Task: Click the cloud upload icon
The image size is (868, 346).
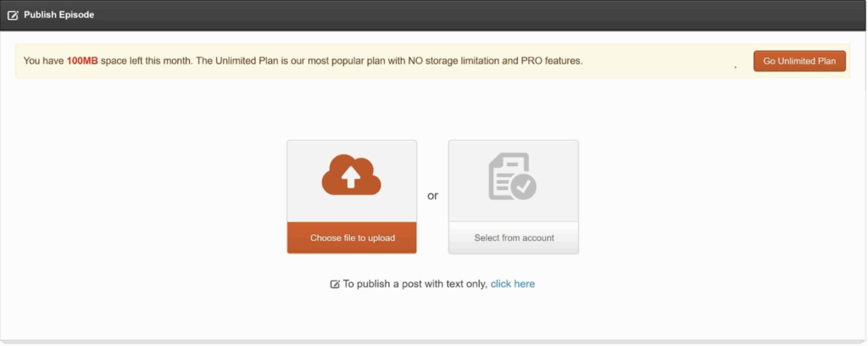Action: pos(352,175)
